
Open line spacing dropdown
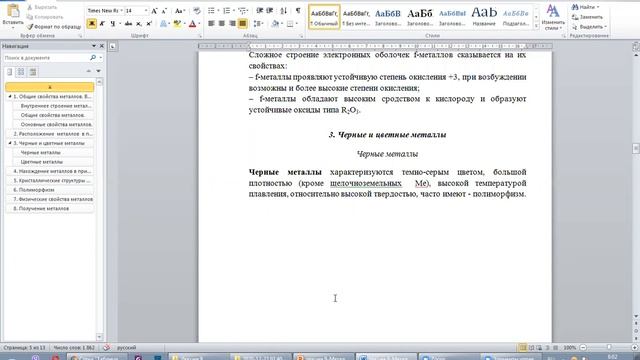(x=258, y=24)
